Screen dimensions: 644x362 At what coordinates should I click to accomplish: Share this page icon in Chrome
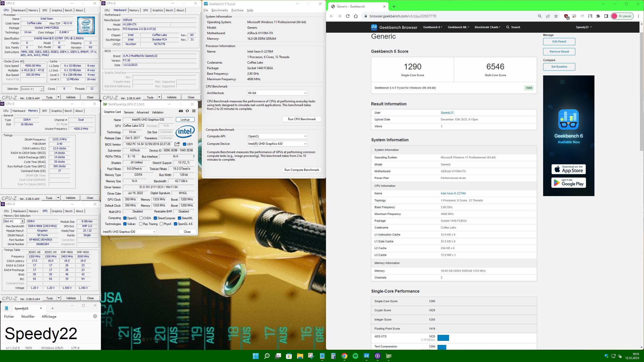coord(548,16)
